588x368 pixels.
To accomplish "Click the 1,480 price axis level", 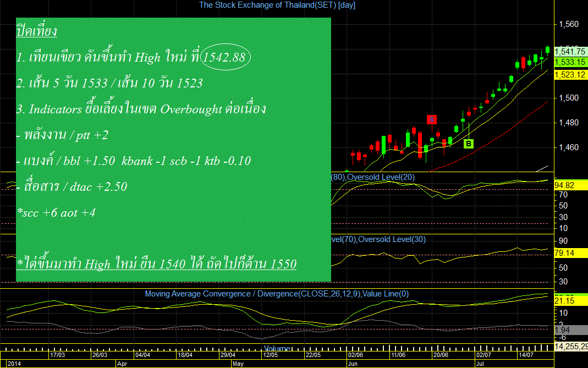I will [x=569, y=123].
